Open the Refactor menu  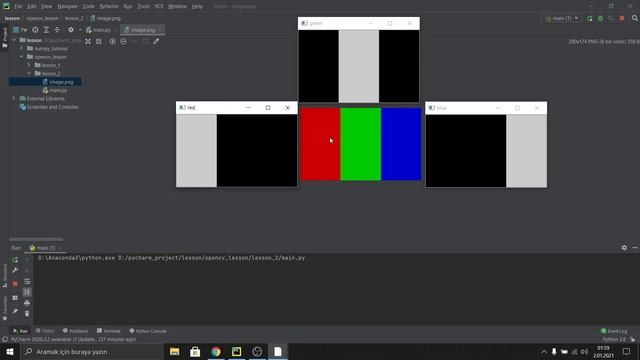coord(109,7)
